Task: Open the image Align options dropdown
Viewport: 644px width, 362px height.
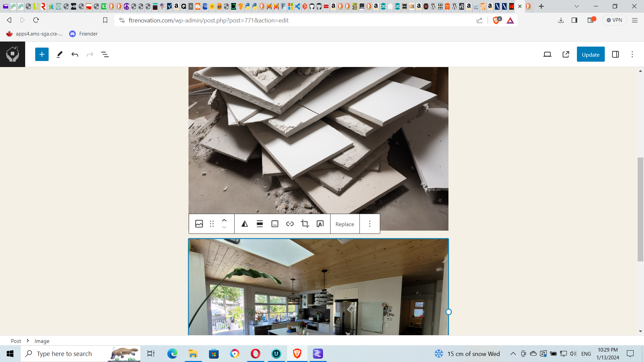Action: pyautogui.click(x=260, y=224)
